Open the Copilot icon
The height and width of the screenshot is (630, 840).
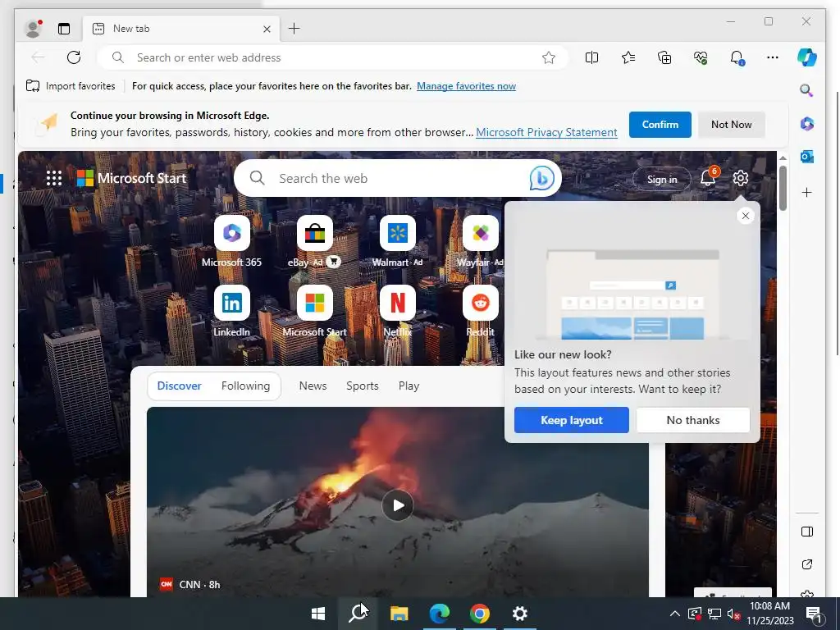coord(807,57)
